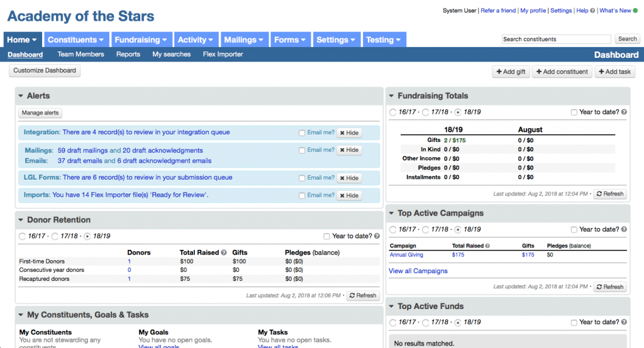The width and height of the screenshot is (644, 348).
Task: Check Email me for LGL Forms alert
Action: 302,178
